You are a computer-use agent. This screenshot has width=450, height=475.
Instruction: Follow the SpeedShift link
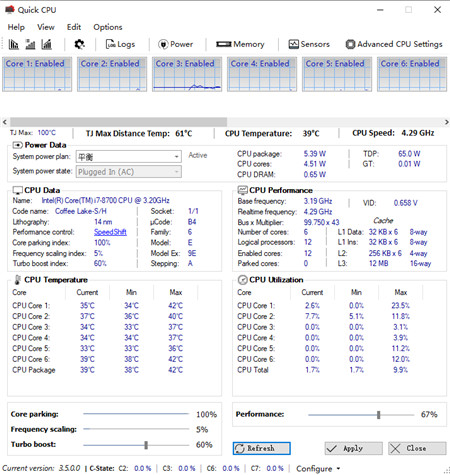[x=110, y=232]
